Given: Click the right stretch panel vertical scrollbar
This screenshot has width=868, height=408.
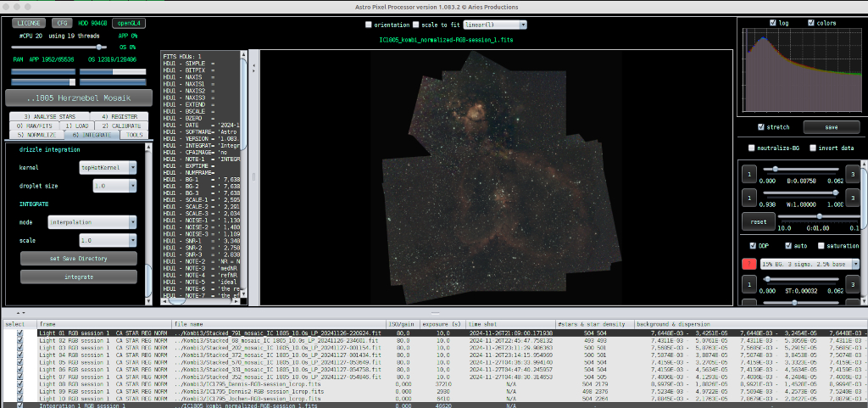Looking at the screenshot, I should [865, 232].
